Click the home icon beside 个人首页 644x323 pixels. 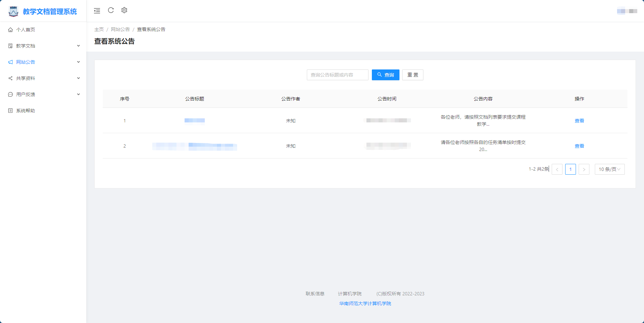tap(10, 30)
